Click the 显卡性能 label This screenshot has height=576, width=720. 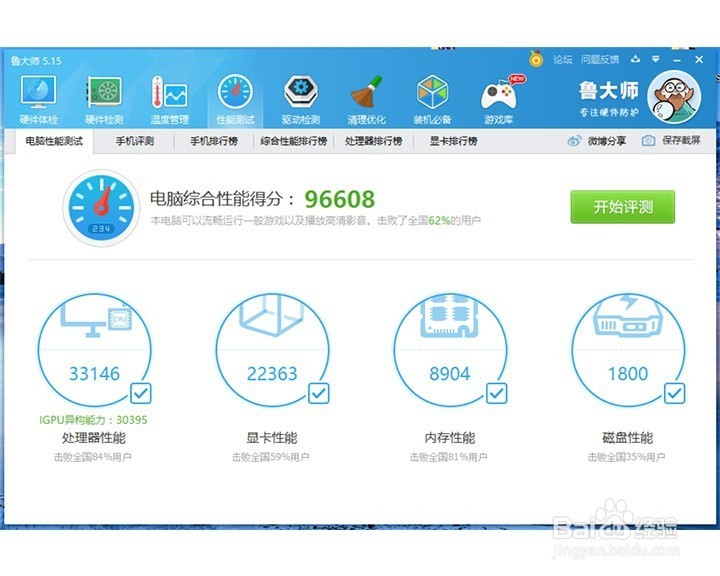[x=272, y=437]
